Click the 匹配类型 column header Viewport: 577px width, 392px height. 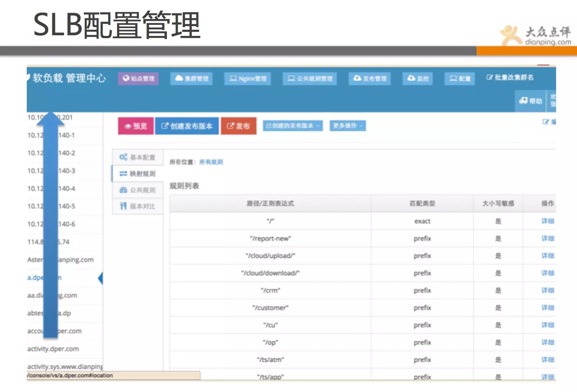[x=422, y=204]
